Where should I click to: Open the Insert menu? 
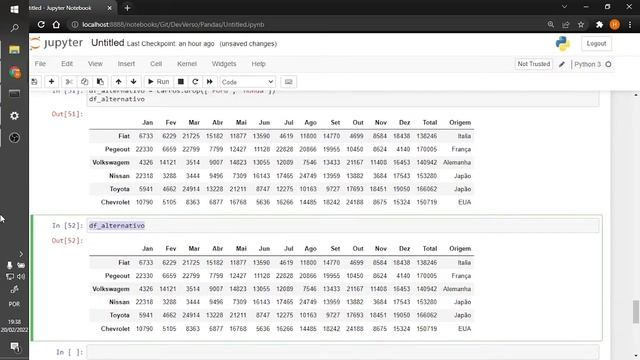[x=126, y=64]
